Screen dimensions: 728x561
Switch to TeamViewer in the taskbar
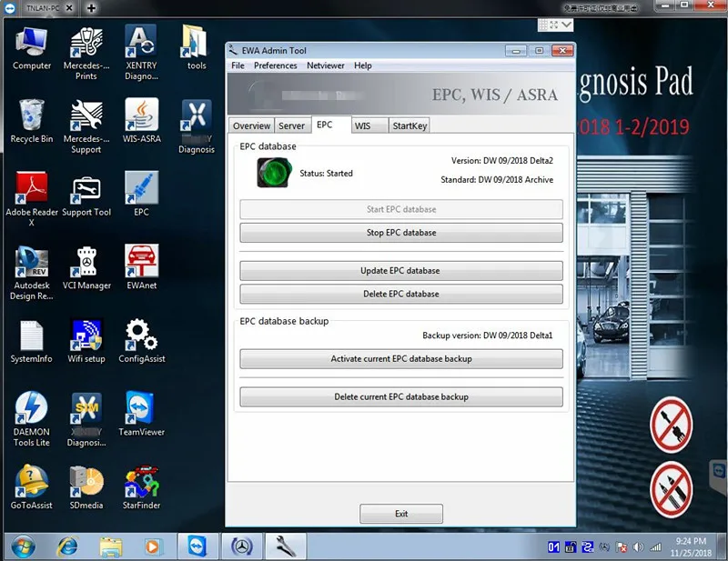point(197,546)
